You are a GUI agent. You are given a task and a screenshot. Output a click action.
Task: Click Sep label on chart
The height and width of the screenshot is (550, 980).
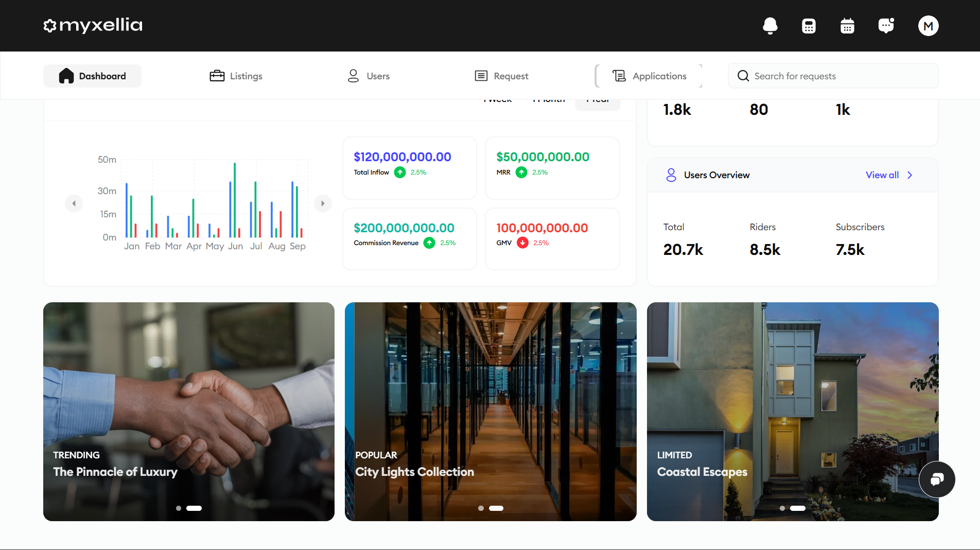(297, 246)
